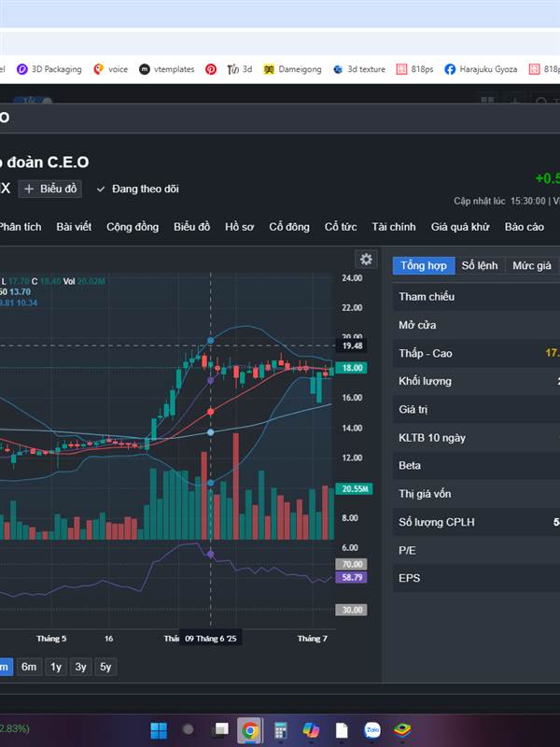560x747 pixels.
Task: Click RSI upper level 70.00
Action: 352,565
